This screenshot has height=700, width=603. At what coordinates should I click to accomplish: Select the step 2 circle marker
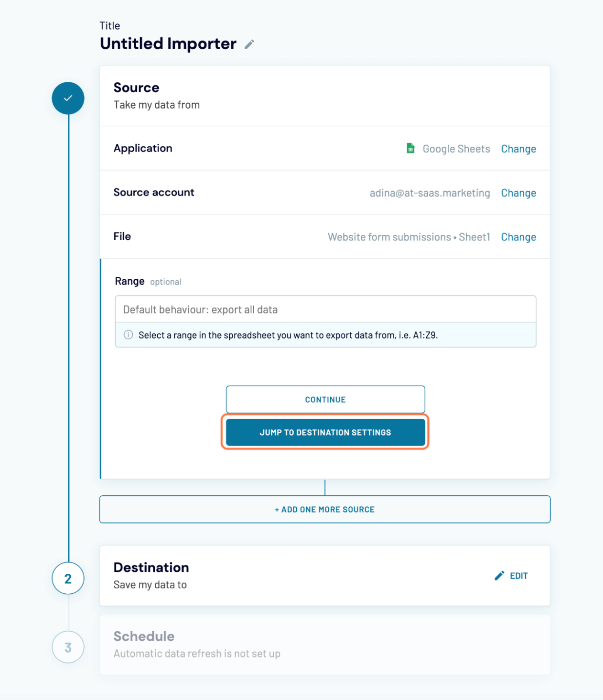[68, 579]
